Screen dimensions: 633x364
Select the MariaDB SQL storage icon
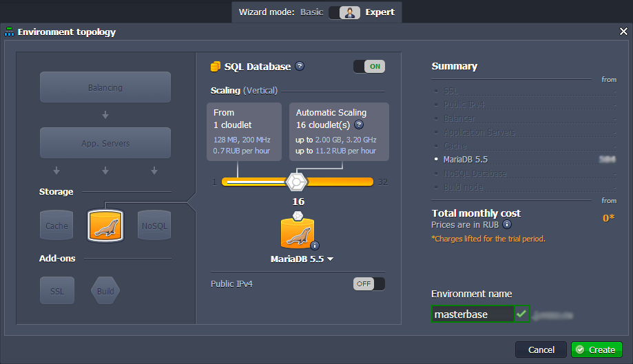coord(105,225)
